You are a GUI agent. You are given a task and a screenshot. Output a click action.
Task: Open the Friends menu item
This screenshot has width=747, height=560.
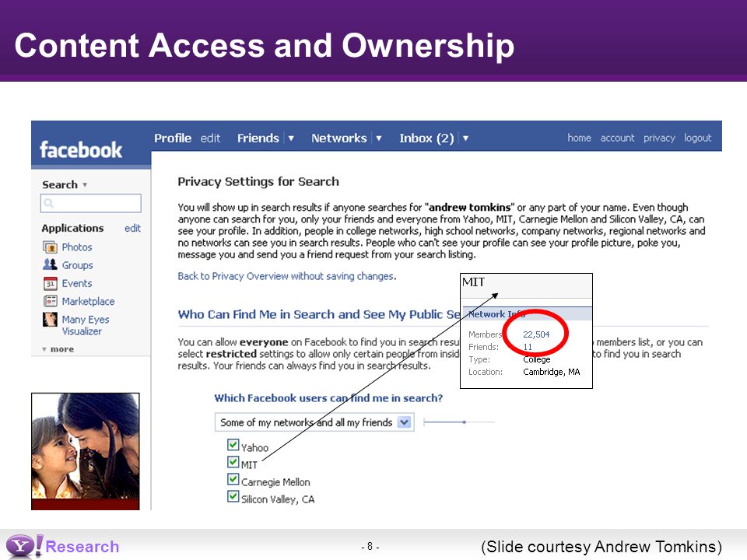coord(258,138)
